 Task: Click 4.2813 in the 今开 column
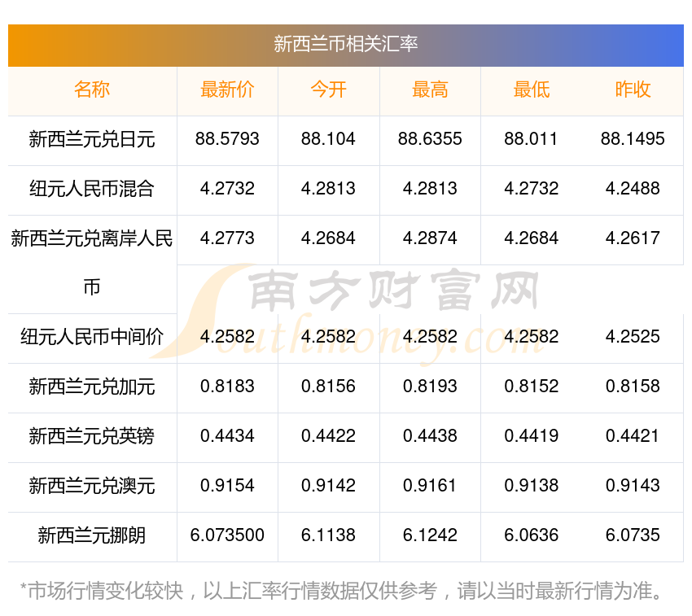pyautogui.click(x=328, y=189)
